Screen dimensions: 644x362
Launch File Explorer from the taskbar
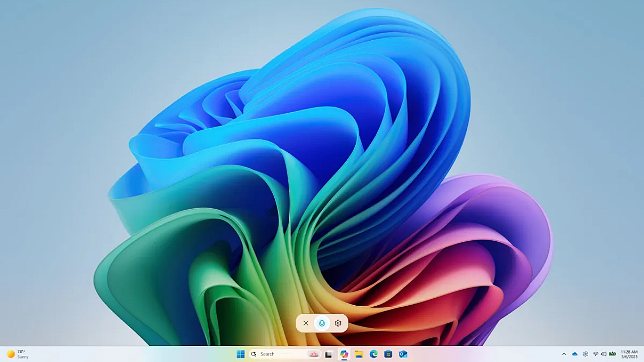(x=359, y=354)
